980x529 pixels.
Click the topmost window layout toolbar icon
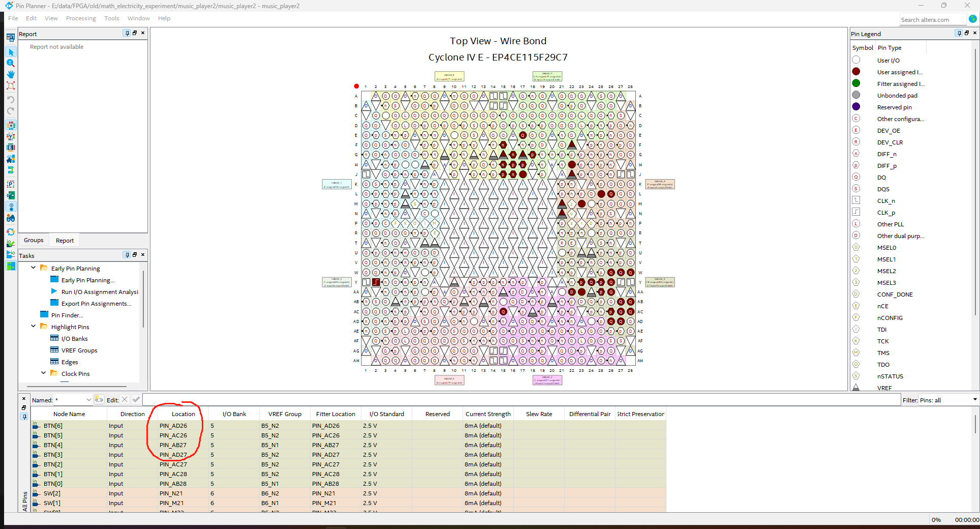tap(11, 38)
